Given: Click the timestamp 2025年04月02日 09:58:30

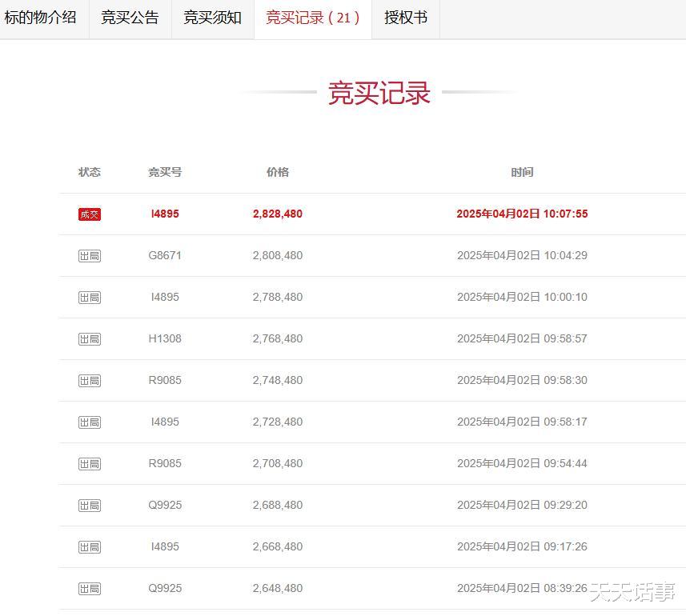Looking at the screenshot, I should click(x=523, y=380).
